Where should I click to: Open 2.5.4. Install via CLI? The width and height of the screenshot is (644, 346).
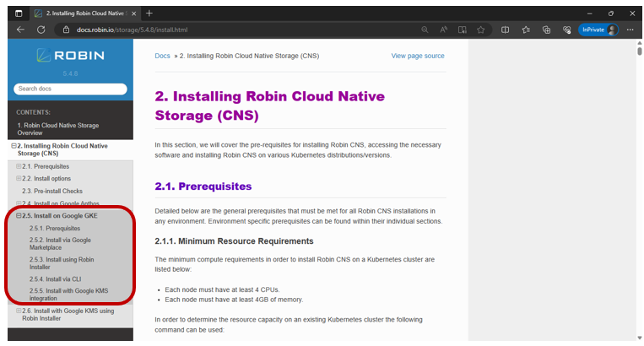coord(55,279)
